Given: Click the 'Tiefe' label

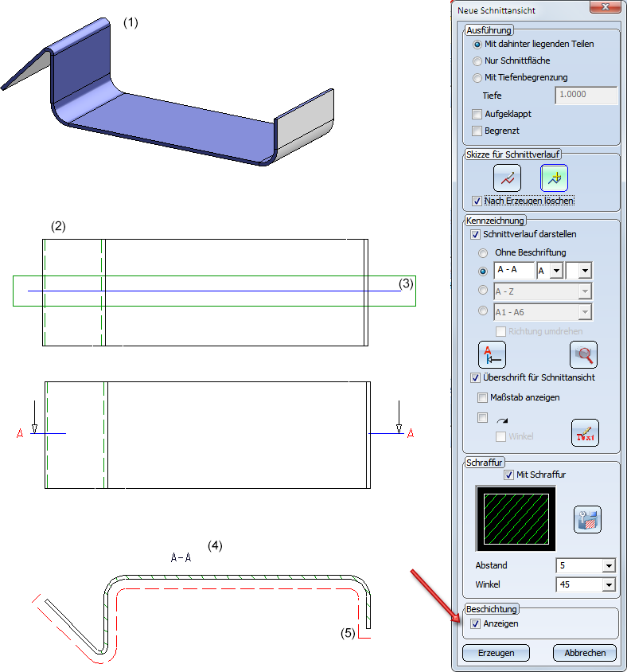Looking at the screenshot, I should pos(492,96).
